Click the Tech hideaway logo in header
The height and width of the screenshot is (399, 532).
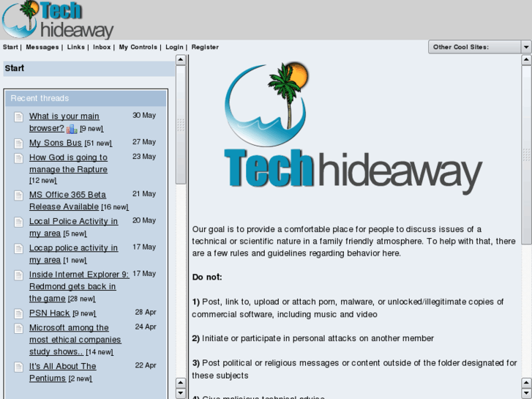pos(58,20)
